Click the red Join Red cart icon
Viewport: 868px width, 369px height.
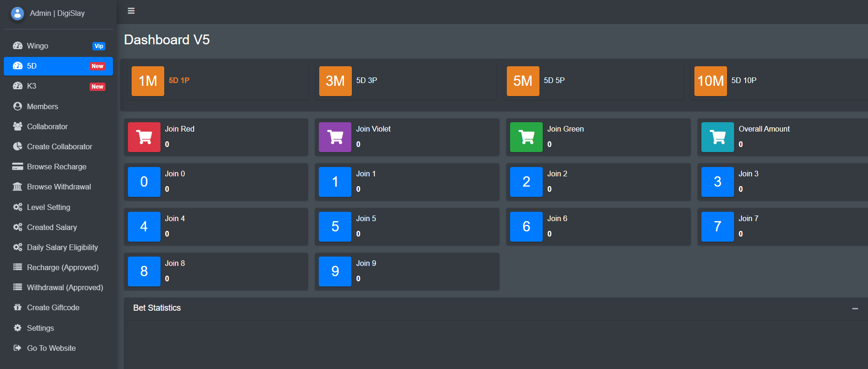(144, 137)
